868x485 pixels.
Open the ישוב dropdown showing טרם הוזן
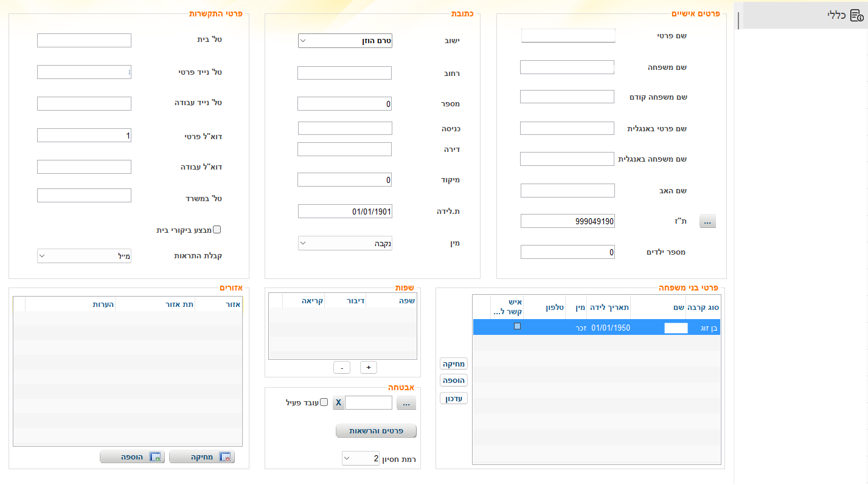345,41
